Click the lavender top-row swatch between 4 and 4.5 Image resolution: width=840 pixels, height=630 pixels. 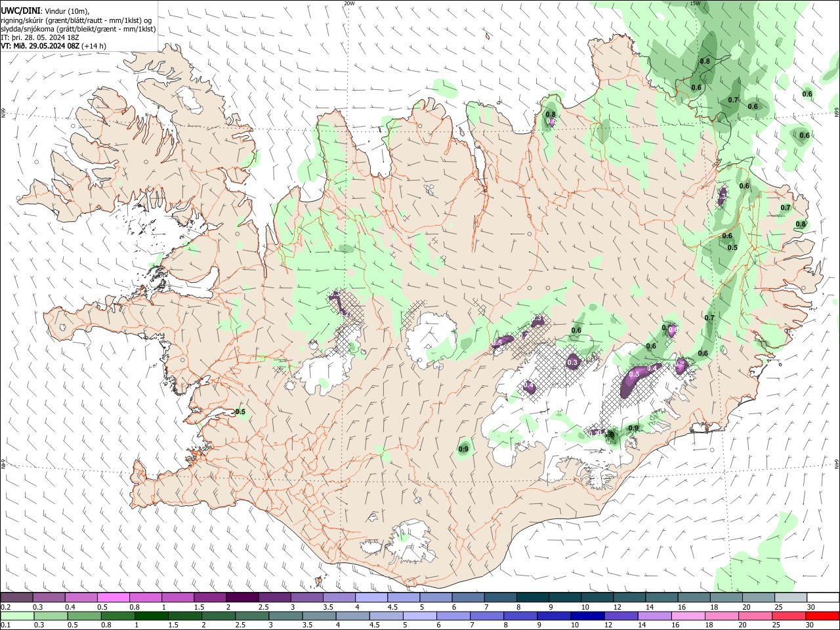click(x=371, y=597)
